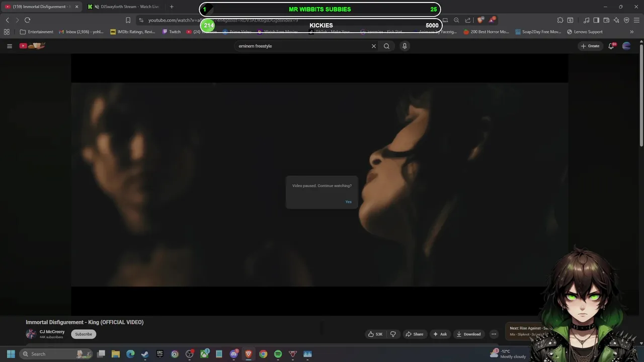Open Epic Games launcher on the taskbar

click(x=160, y=354)
